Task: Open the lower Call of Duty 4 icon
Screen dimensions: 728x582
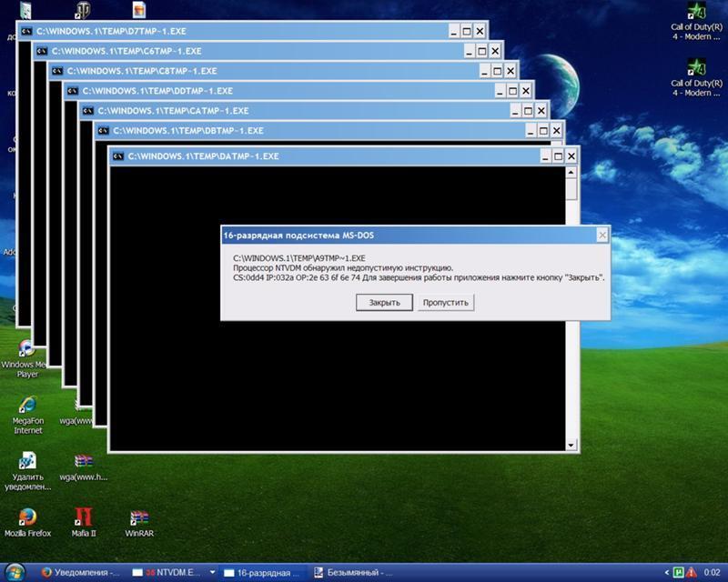Action: [696, 66]
